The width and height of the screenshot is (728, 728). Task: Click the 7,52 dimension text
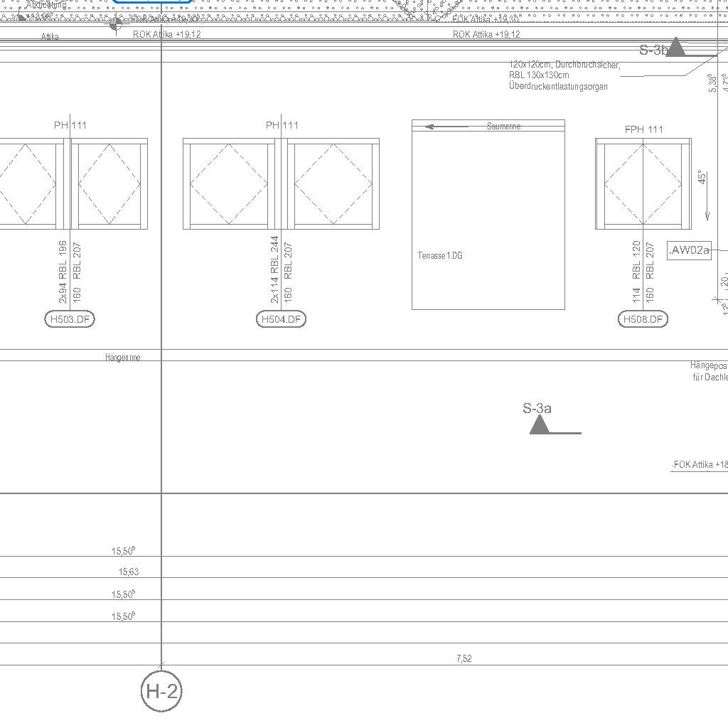464,658
